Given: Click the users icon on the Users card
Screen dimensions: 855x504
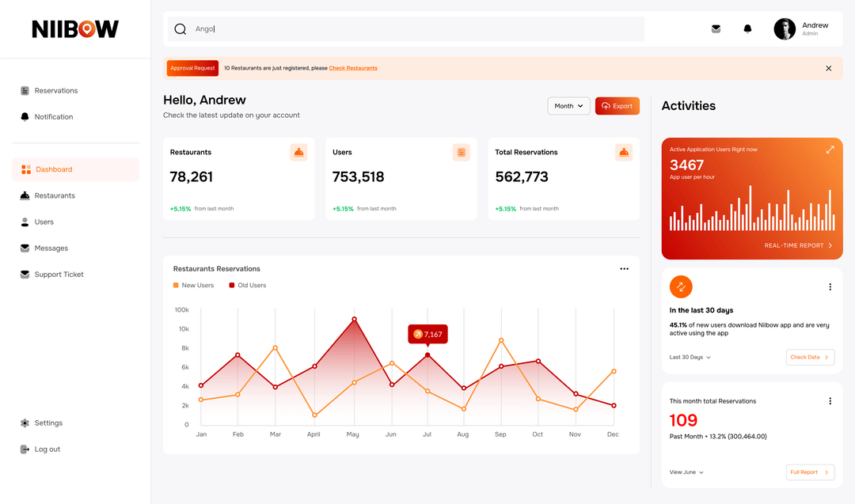Looking at the screenshot, I should [x=461, y=152].
